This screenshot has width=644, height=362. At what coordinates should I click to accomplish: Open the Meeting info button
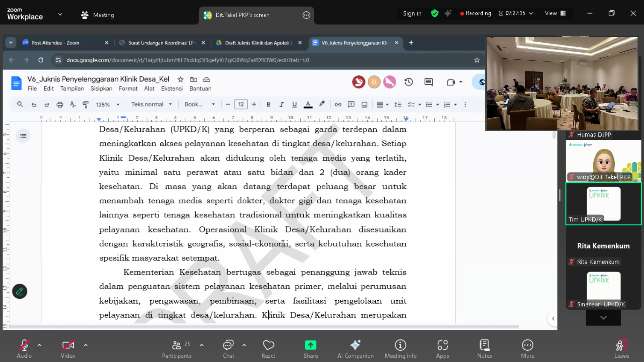pos(400,349)
